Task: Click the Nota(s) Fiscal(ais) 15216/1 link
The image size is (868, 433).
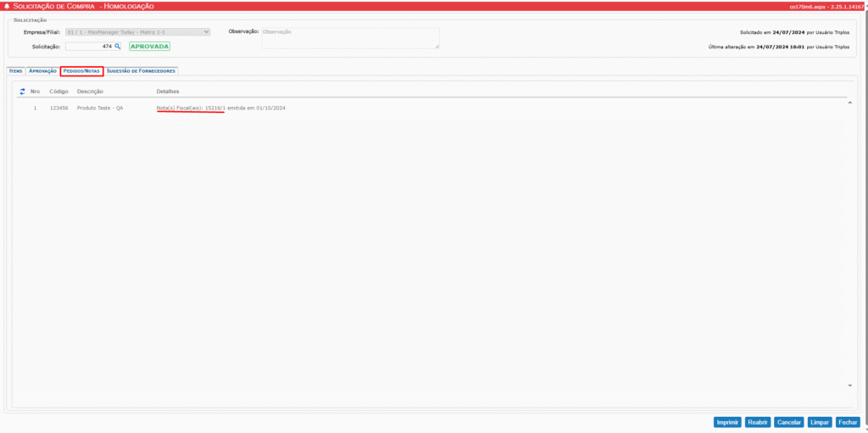Action: click(191, 108)
